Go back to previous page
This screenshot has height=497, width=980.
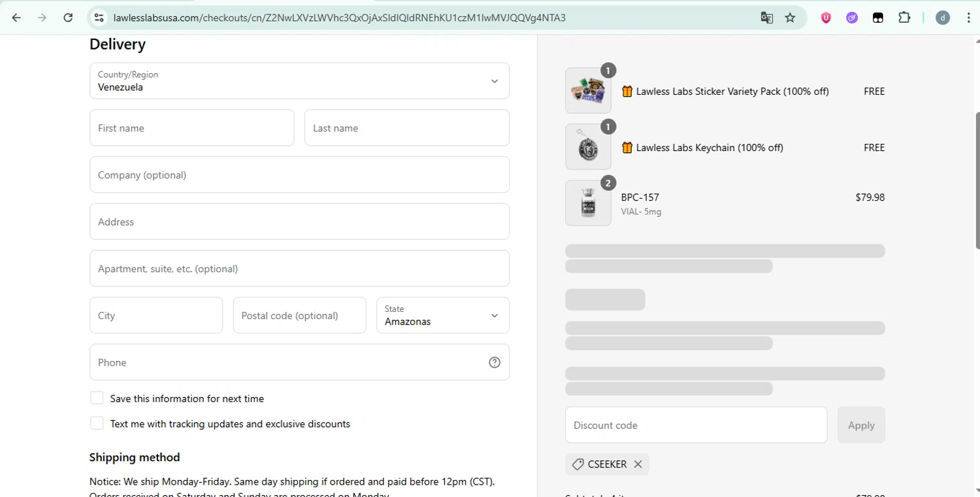pos(16,18)
